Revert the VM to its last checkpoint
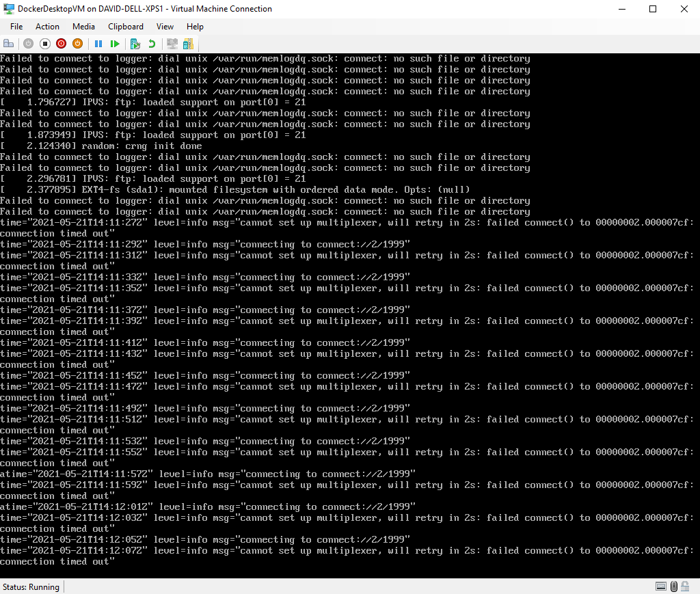This screenshot has width=700, height=594. [x=152, y=43]
